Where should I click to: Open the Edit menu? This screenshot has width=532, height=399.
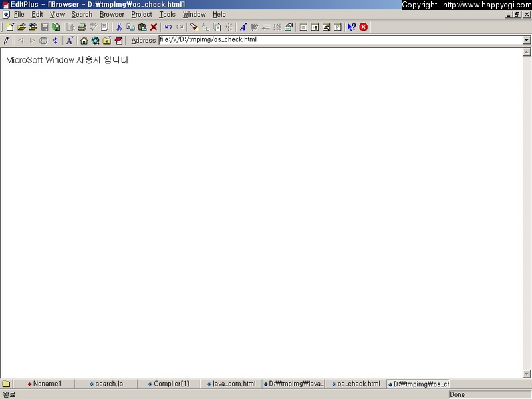[x=37, y=14]
